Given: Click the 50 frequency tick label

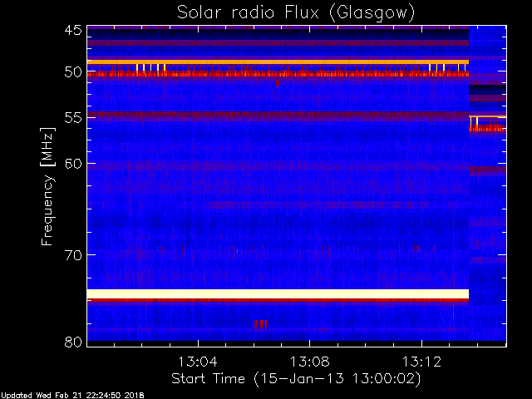Looking at the screenshot, I should (73, 72).
